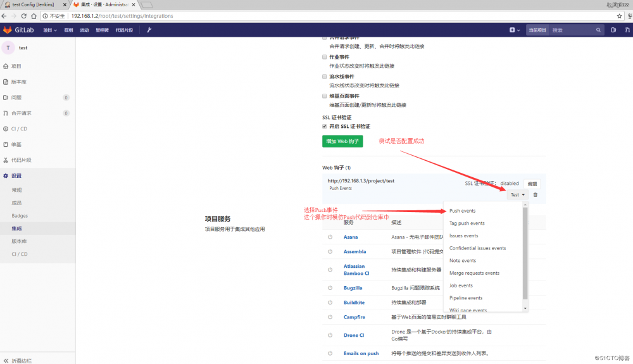Click 当前项目 search scope label
Screen dimensions: 633x364
[537, 30]
